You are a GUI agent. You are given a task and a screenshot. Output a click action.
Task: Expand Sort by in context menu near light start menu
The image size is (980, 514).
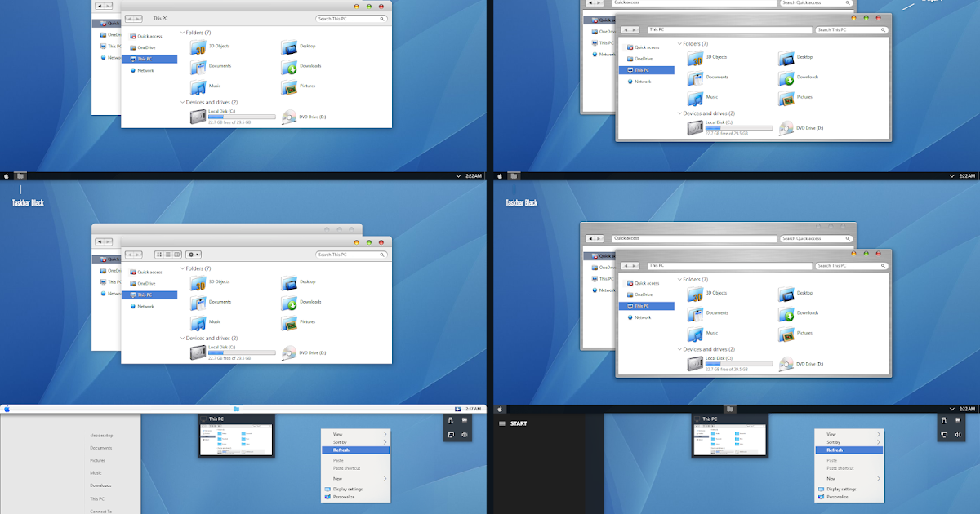(356, 442)
